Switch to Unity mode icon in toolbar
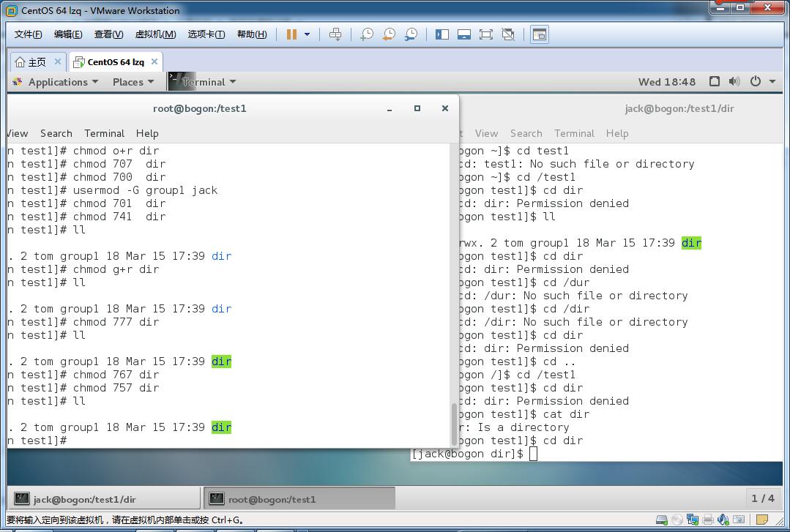This screenshot has width=790, height=532. coord(508,34)
